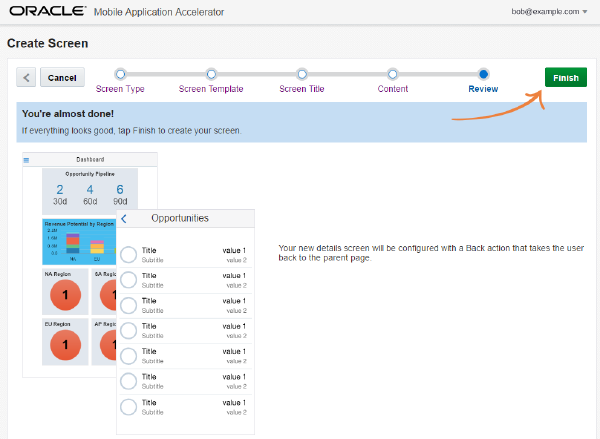Click the 'Create Screen' page heading
This screenshot has height=439, width=600.
47,43
